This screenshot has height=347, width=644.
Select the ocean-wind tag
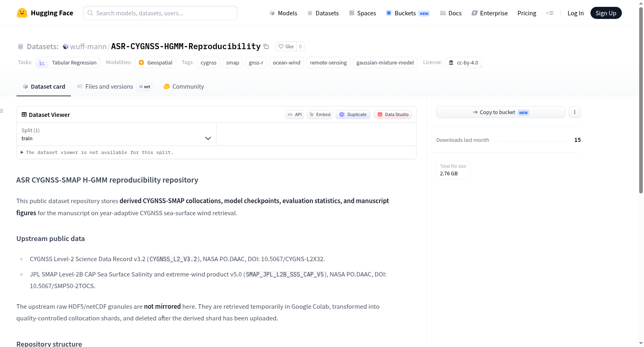point(287,62)
